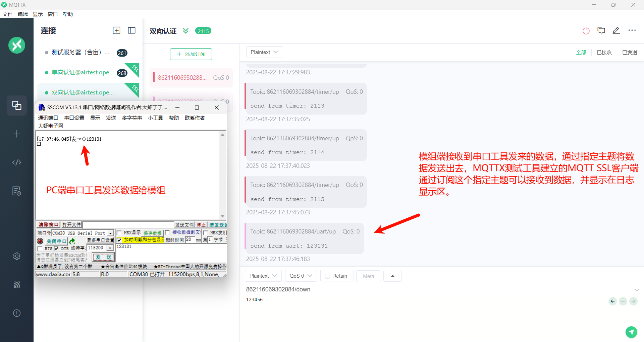The width and height of the screenshot is (644, 342).
Task: Open the 编辑 menu in MQTTX
Action: tap(22, 14)
